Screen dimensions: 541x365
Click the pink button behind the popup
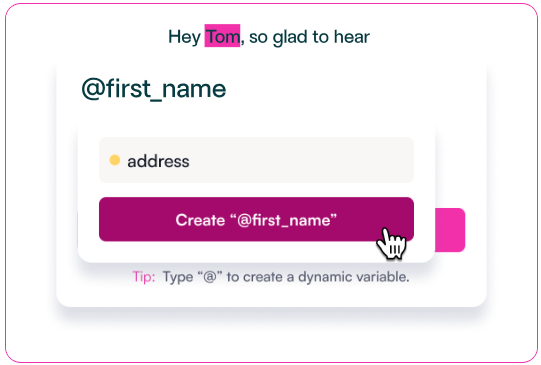coord(450,230)
